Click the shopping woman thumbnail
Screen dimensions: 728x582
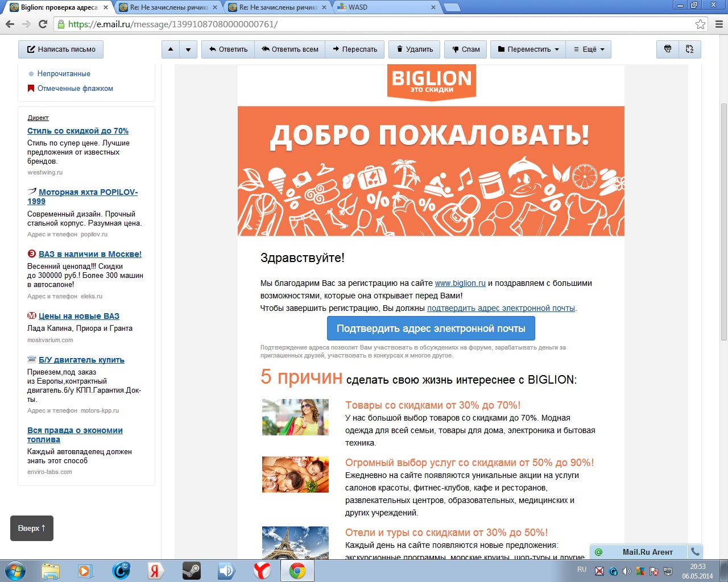point(295,417)
